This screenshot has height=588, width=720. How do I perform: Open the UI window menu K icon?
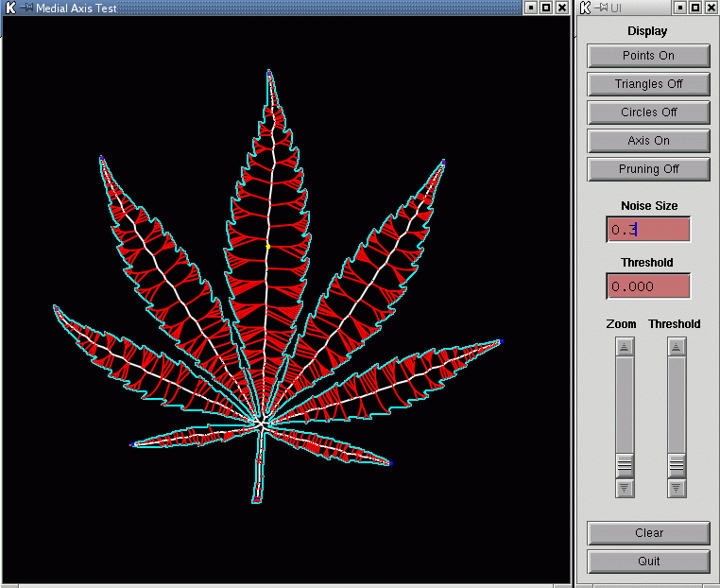click(585, 8)
